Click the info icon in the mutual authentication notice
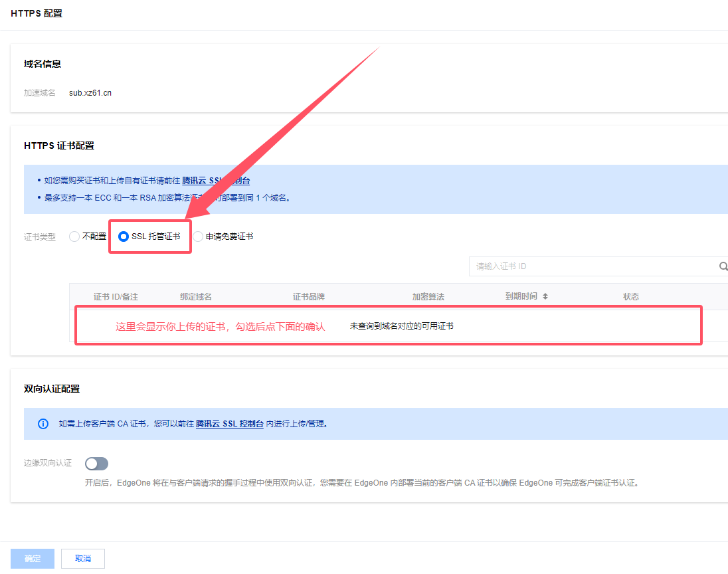The width and height of the screenshot is (728, 574). [x=43, y=424]
